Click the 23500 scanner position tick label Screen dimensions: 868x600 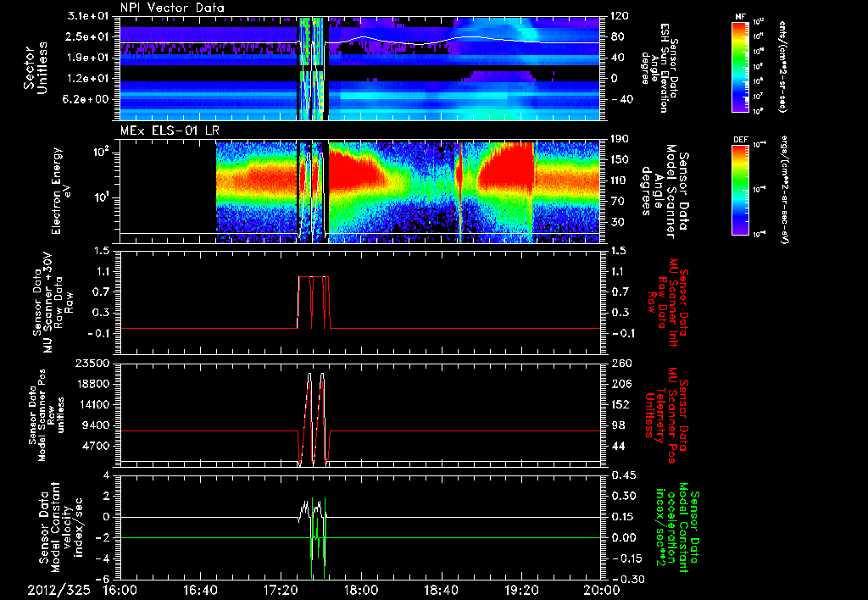92,363
